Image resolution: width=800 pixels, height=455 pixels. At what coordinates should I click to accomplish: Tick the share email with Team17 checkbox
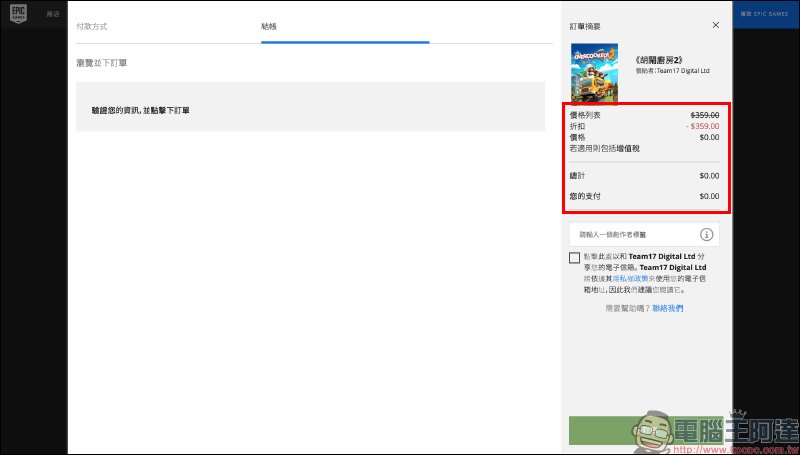click(574, 258)
